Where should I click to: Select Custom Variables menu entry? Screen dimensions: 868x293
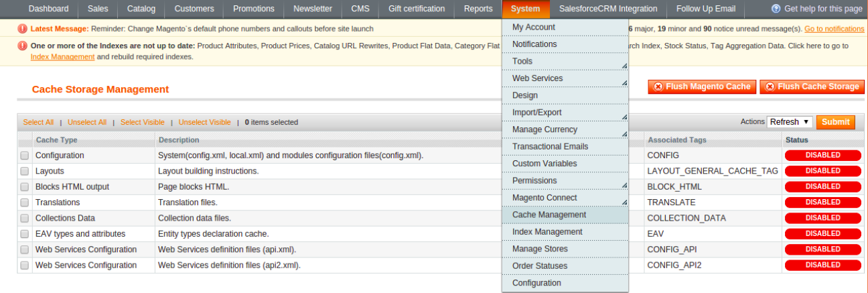coord(565,164)
